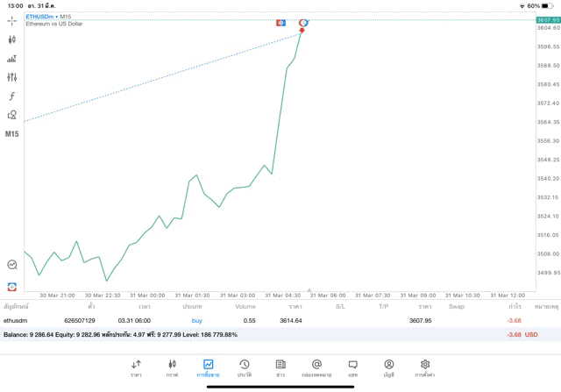561x392 pixels.
Task: Tap the script function (f) icon
Action: pos(12,96)
